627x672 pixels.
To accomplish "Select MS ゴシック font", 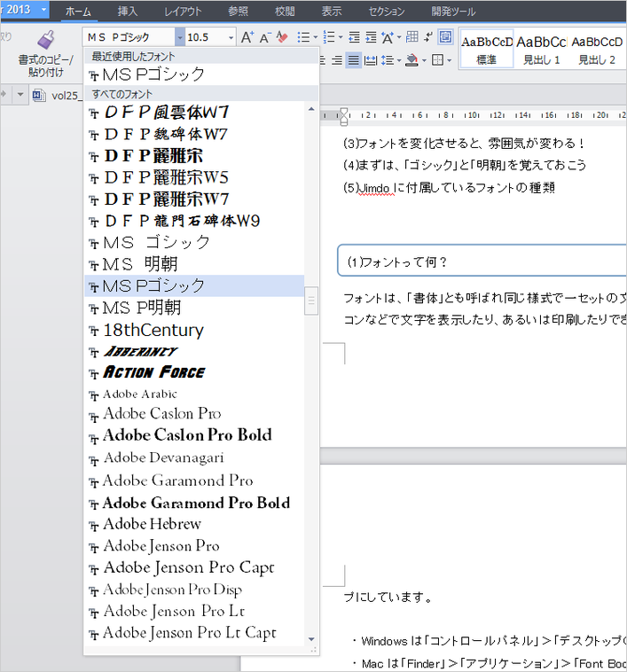I will pyautogui.click(x=194, y=243).
